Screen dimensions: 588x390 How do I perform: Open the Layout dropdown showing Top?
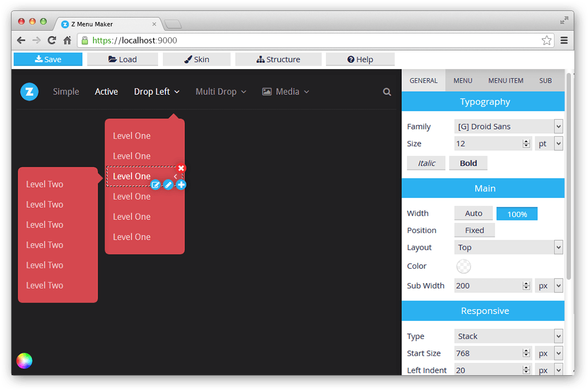(508, 247)
